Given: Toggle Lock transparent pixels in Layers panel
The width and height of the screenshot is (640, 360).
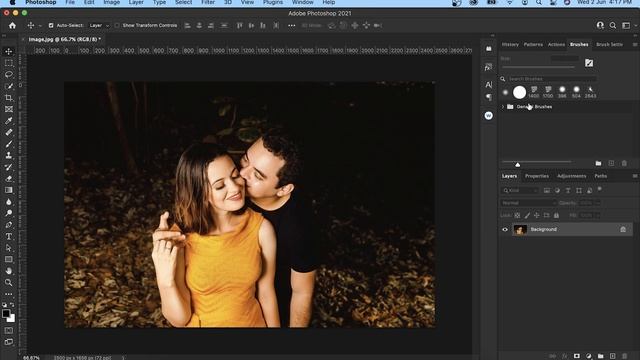Looking at the screenshot, I should pos(517,215).
